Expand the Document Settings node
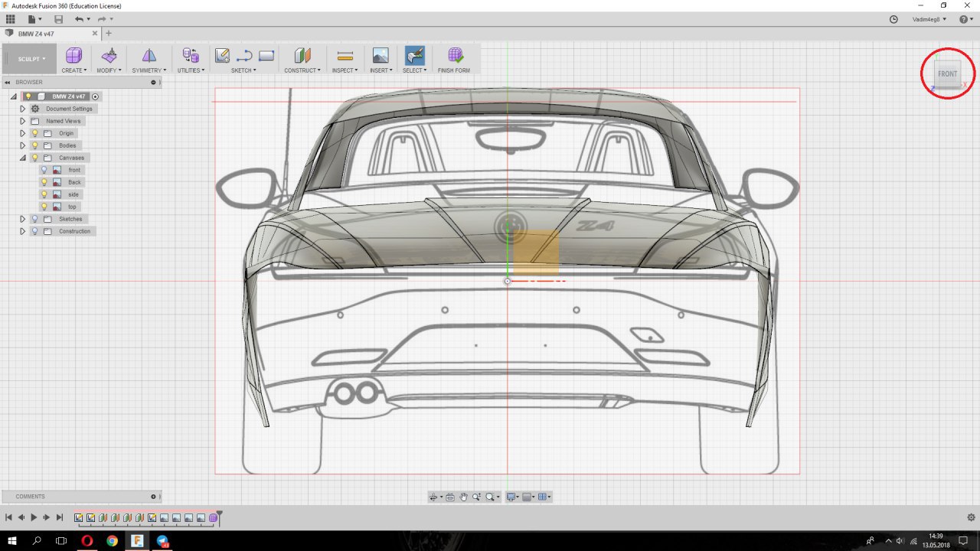The height and width of the screenshot is (551, 980). 23,109
